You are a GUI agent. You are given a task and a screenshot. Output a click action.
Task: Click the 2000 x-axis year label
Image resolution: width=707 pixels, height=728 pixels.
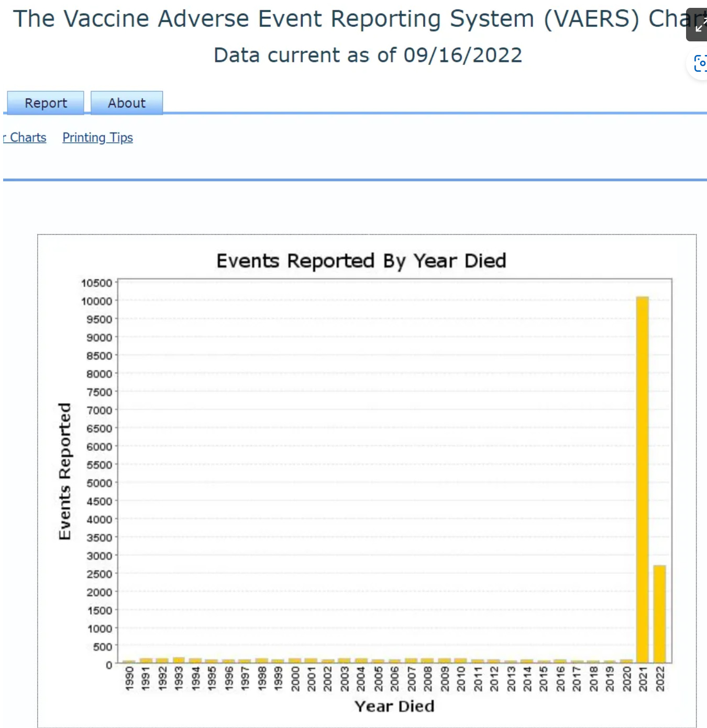[x=295, y=678]
